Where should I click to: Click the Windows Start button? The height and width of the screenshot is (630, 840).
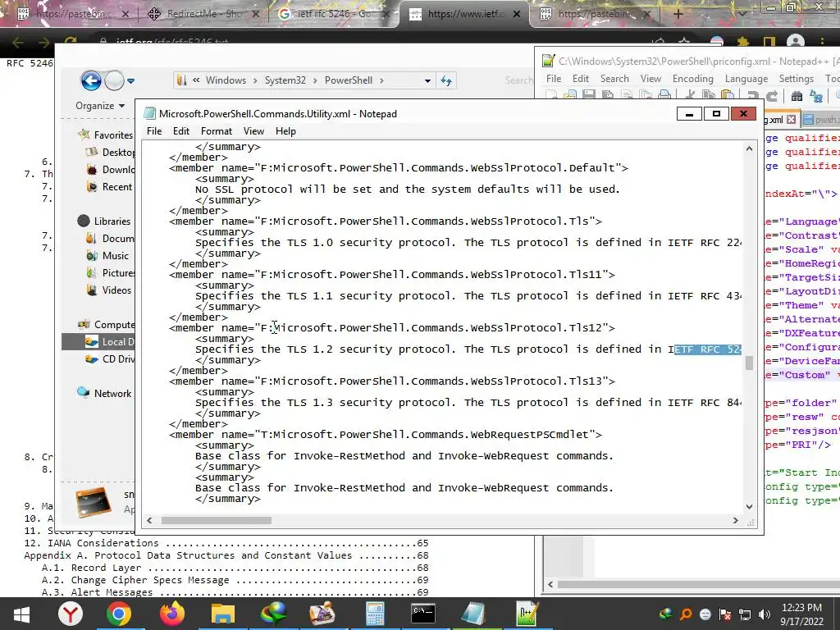point(21,614)
